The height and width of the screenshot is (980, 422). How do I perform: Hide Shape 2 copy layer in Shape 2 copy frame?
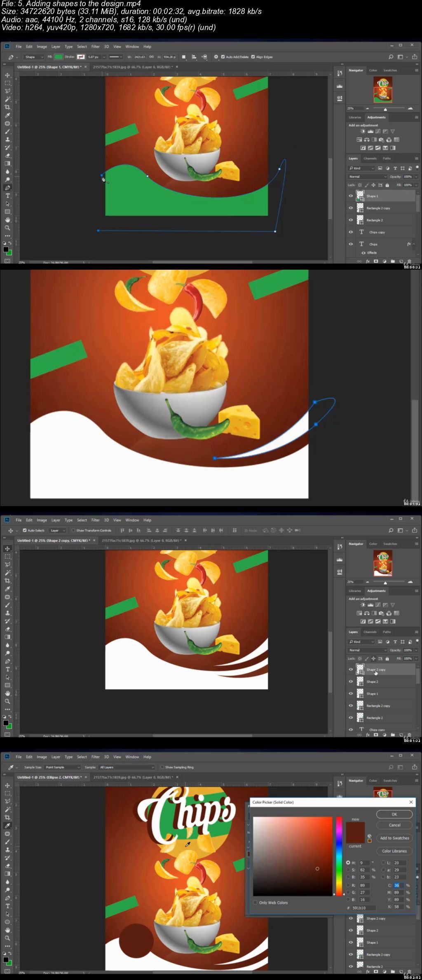[x=351, y=670]
